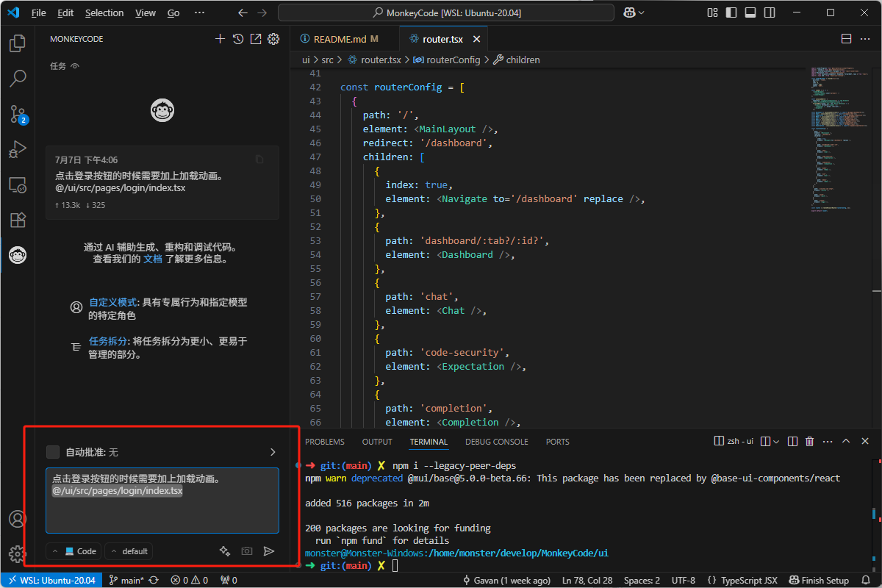Send the message with paper plane icon

point(269,551)
